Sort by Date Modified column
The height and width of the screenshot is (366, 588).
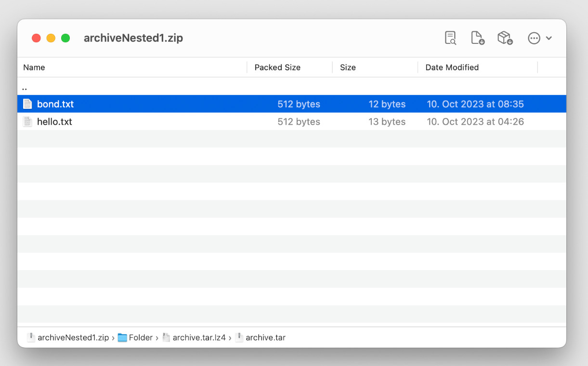[x=452, y=67]
